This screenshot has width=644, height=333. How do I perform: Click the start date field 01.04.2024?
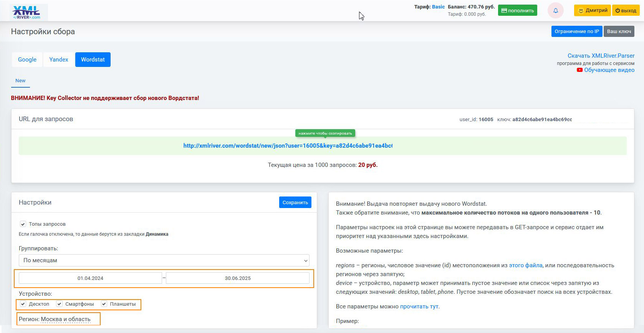(90, 278)
